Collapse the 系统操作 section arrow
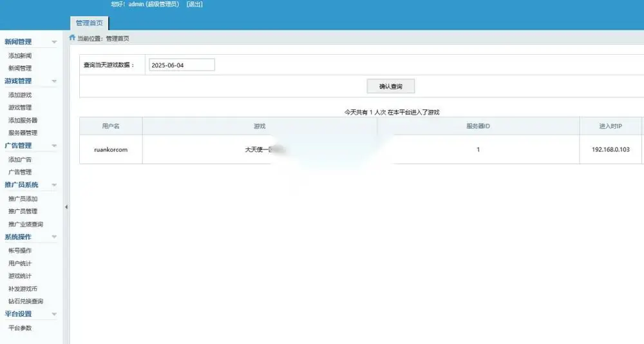The width and height of the screenshot is (644, 344). click(54, 237)
